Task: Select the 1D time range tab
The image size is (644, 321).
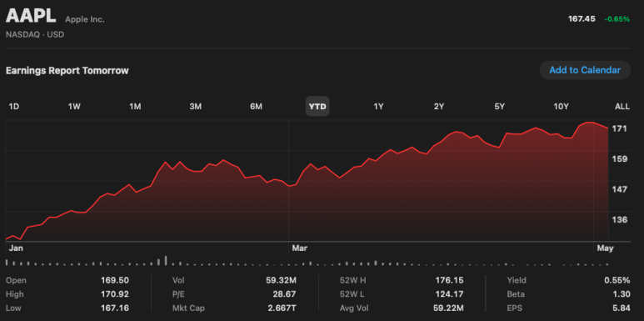Action: tap(14, 107)
